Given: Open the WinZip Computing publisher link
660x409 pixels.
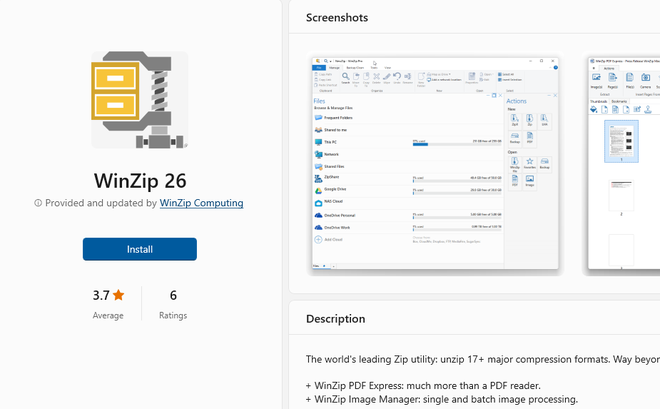Looking at the screenshot, I should click(201, 203).
